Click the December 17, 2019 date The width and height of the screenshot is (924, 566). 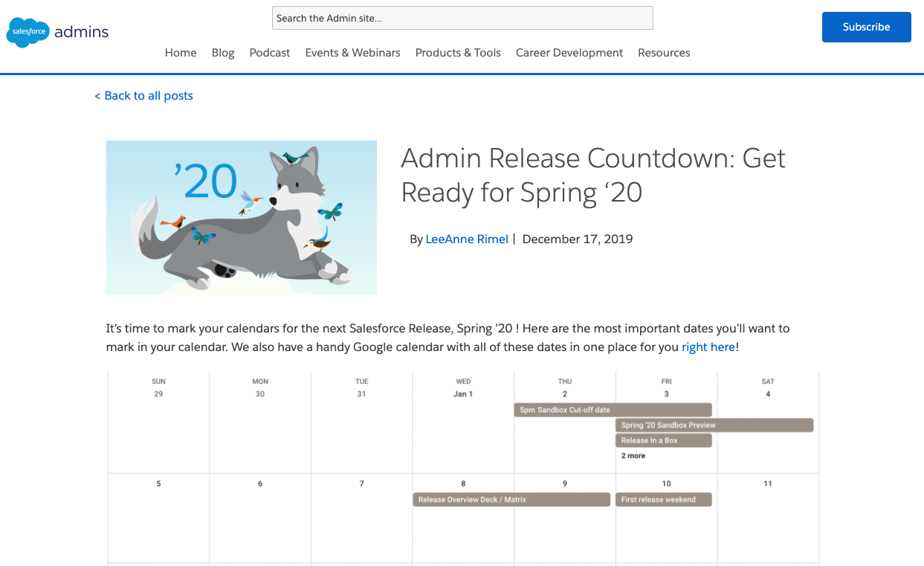(578, 239)
